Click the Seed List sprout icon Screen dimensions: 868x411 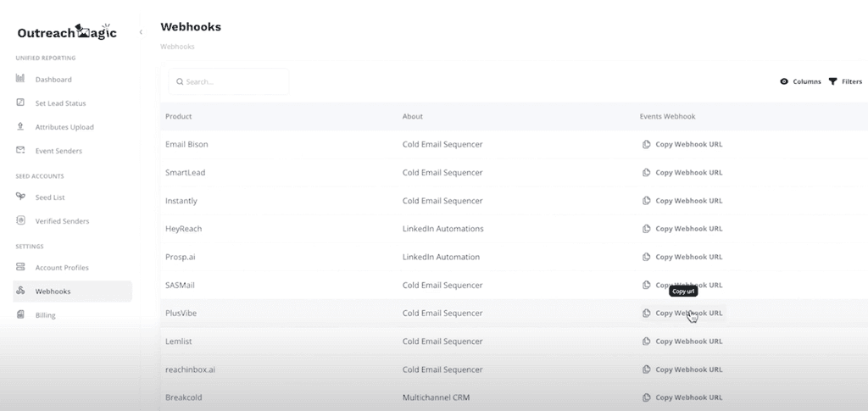tap(20, 197)
